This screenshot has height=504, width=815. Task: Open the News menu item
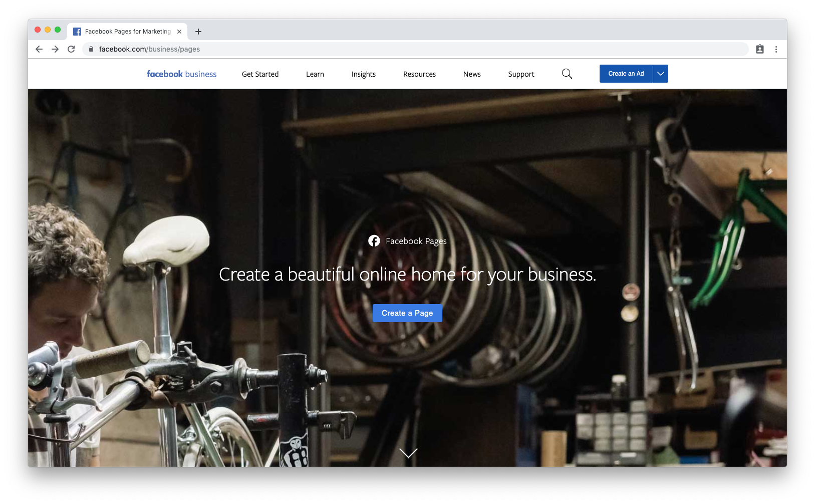click(x=472, y=74)
